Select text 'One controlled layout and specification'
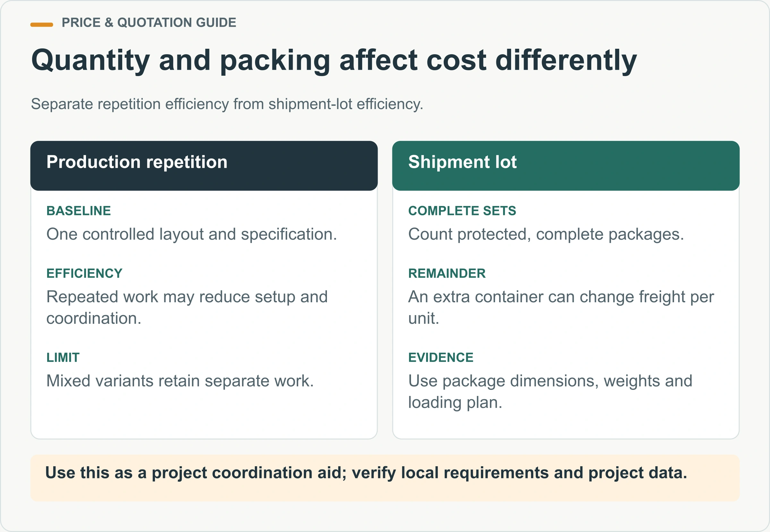The height and width of the screenshot is (532, 770). (192, 234)
